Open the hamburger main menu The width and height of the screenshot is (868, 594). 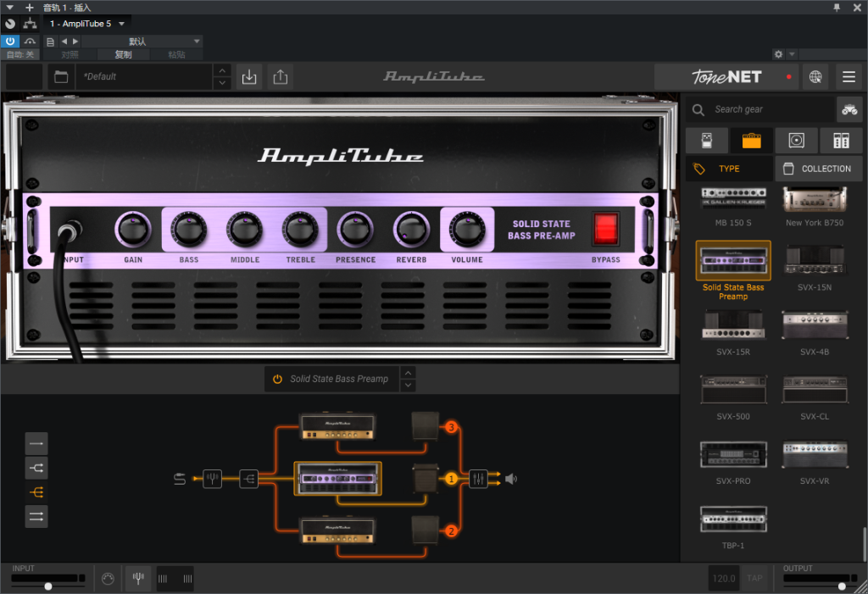[x=849, y=77]
